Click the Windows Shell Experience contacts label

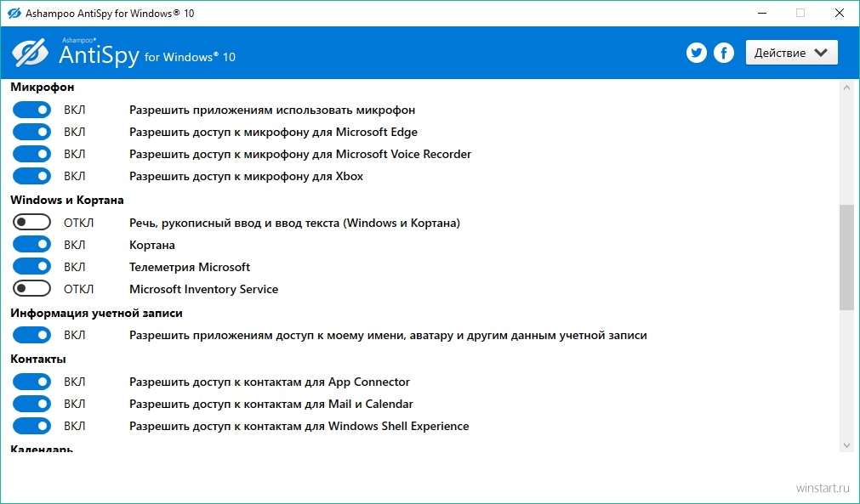tap(299, 426)
